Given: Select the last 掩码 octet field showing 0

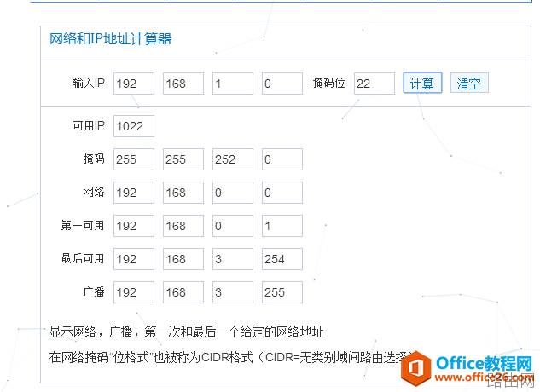Looking at the screenshot, I should coord(282,159).
